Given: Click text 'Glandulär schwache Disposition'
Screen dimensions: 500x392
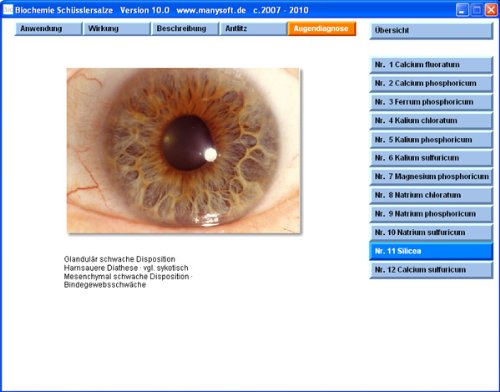Looking at the screenshot, I should tap(119, 259).
